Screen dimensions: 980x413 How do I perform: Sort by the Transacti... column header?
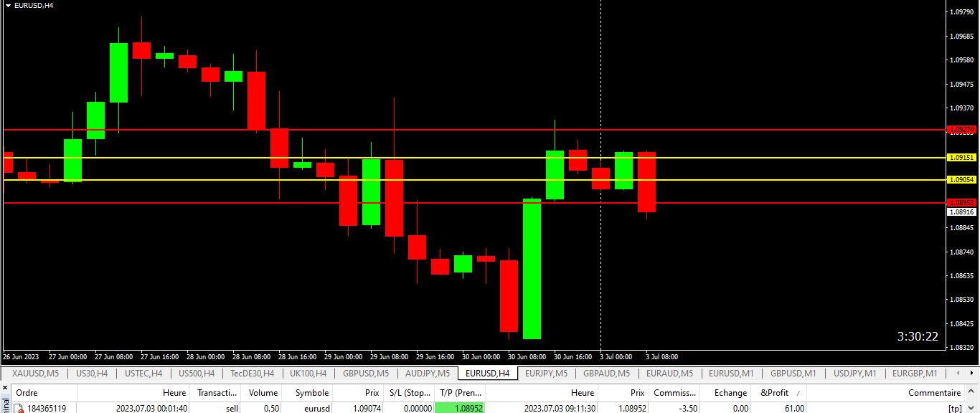point(215,393)
